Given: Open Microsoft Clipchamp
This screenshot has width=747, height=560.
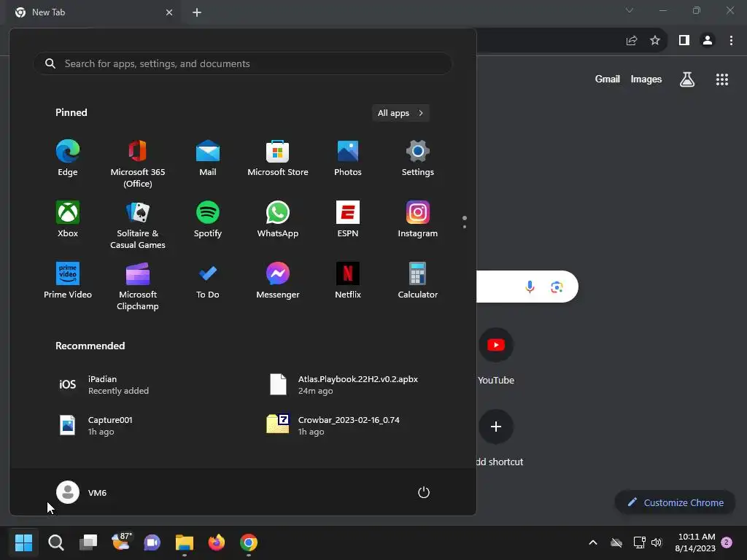Looking at the screenshot, I should (138, 286).
